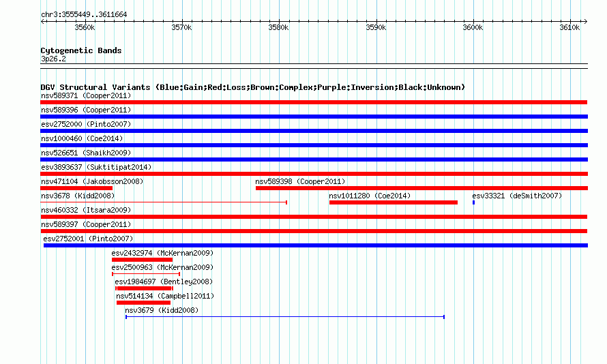The height and width of the screenshot is (364, 607).
Task: Select the red bar of nsv589397
Action: pos(314,231)
